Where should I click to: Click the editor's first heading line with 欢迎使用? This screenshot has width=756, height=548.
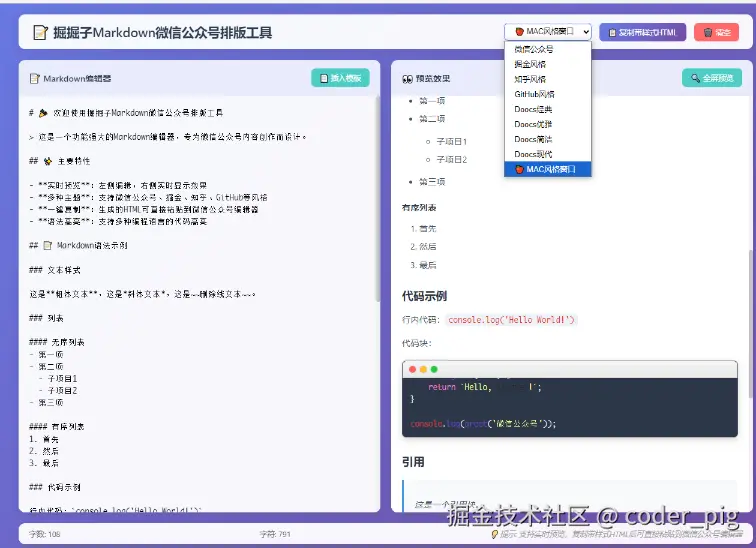coord(126,113)
